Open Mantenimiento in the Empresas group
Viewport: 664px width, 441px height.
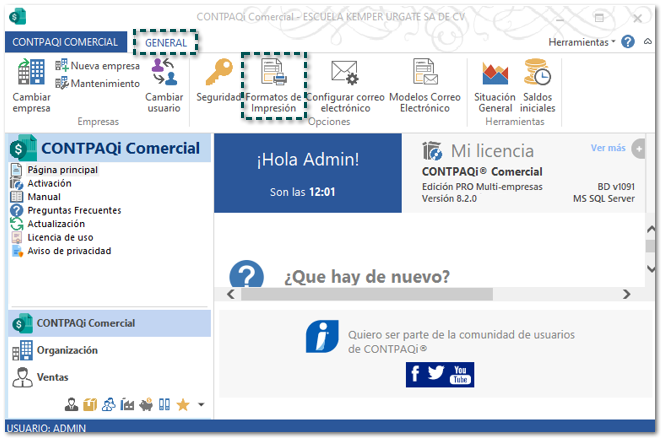(97, 83)
